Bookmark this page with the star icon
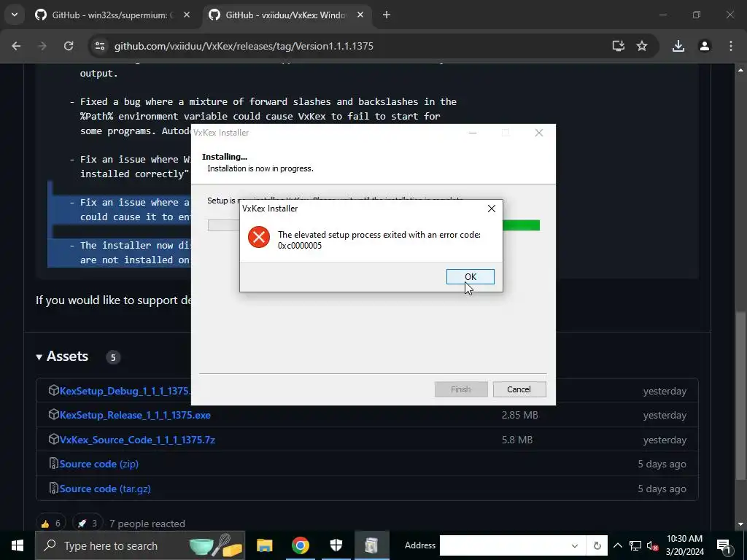747x560 pixels. (x=642, y=46)
